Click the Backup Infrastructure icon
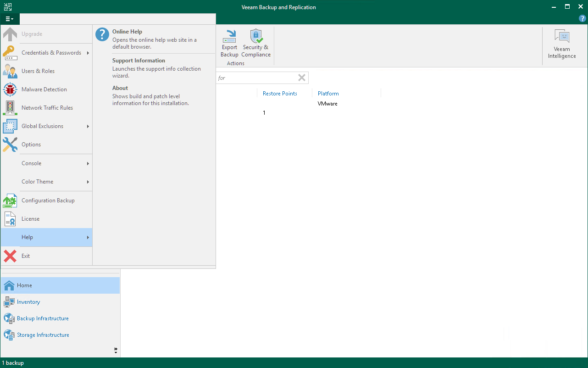Viewport: 588px width, 368px height. (9, 318)
